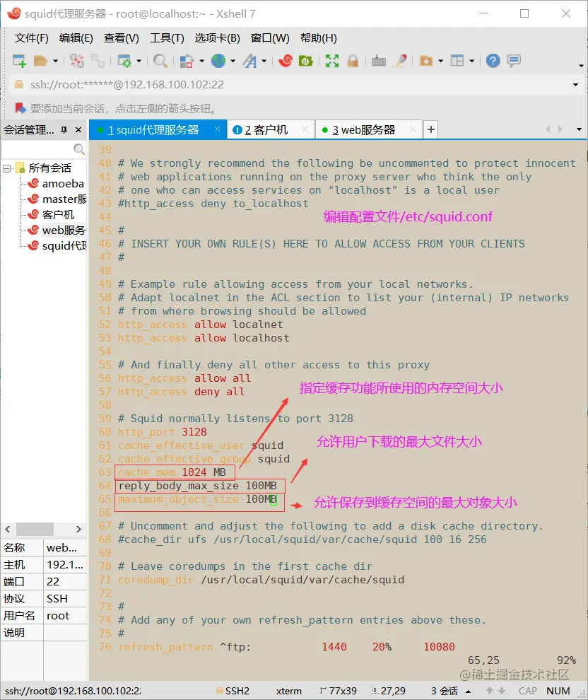Close the session manager panel
Viewport: 588px width, 700px height.
78,130
